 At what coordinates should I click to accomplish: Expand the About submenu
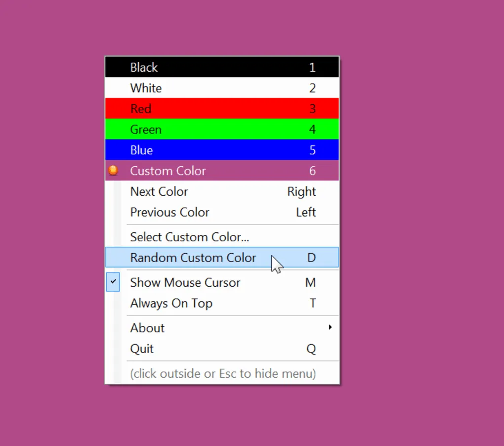pos(222,328)
